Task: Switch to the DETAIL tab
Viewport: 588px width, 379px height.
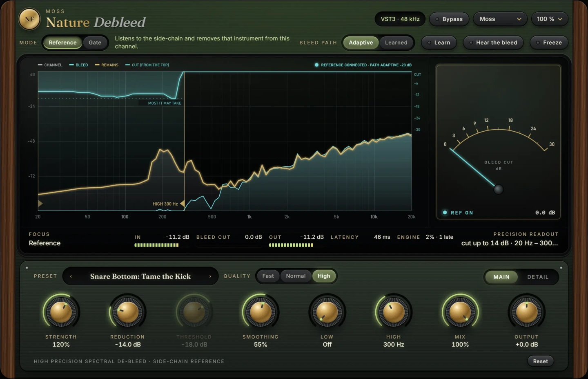Action: 538,277
